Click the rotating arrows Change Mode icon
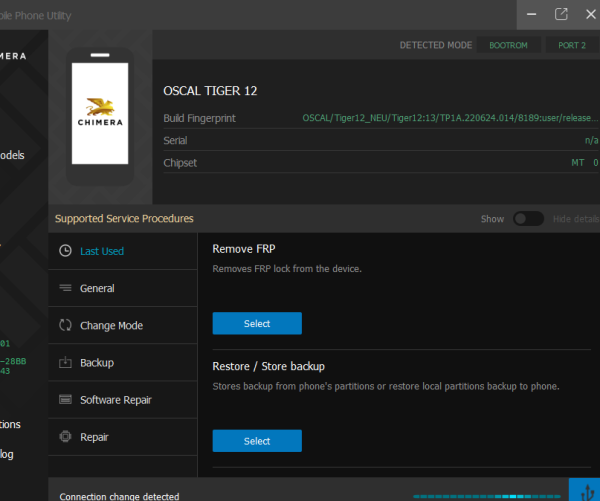 [65, 325]
